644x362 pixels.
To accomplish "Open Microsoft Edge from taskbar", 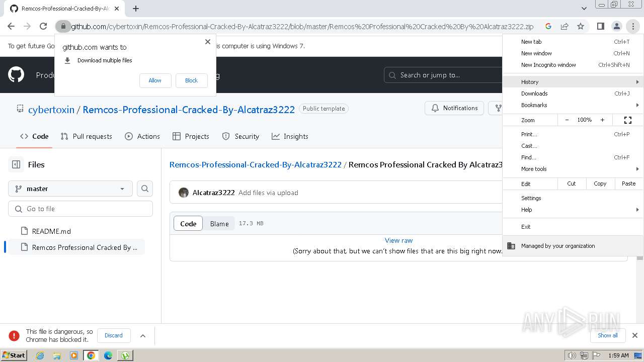I will tap(108, 355).
